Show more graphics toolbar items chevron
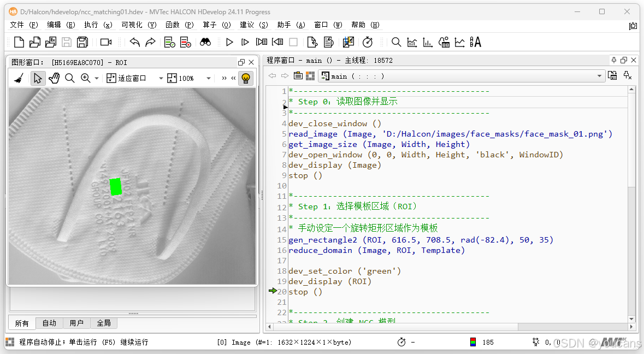Viewport: 644px width, 354px height. tap(224, 78)
